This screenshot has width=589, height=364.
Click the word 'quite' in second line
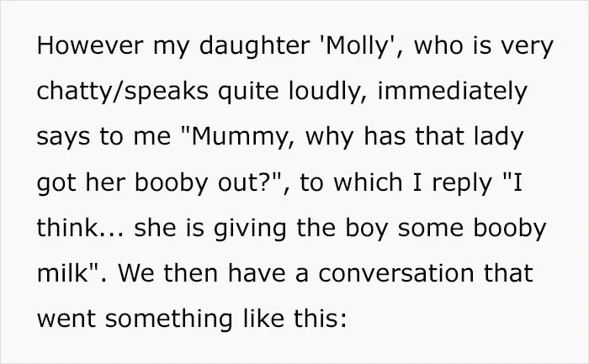(248, 92)
